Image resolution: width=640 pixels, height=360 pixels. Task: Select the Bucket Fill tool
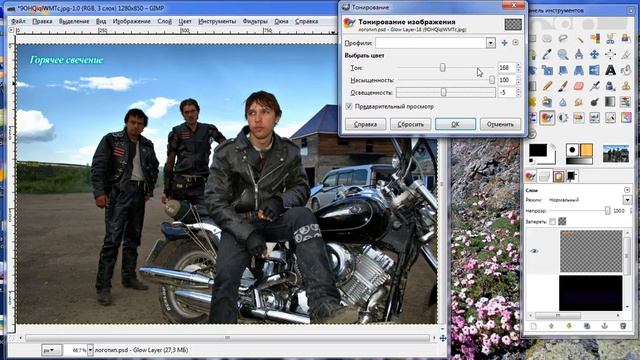(x=626, y=70)
